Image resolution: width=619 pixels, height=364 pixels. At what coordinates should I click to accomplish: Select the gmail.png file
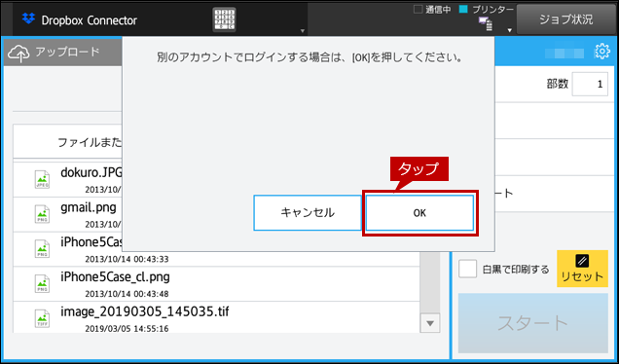coord(68,214)
